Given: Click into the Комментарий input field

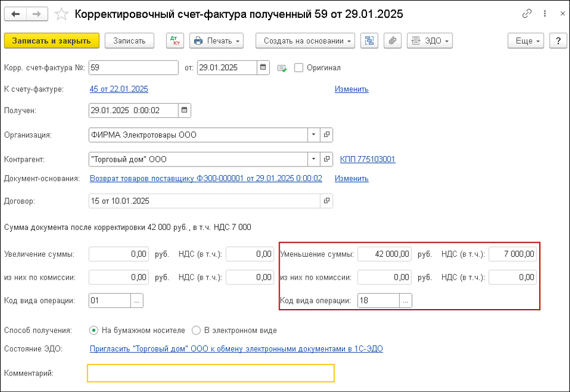Looking at the screenshot, I should pos(211,373).
